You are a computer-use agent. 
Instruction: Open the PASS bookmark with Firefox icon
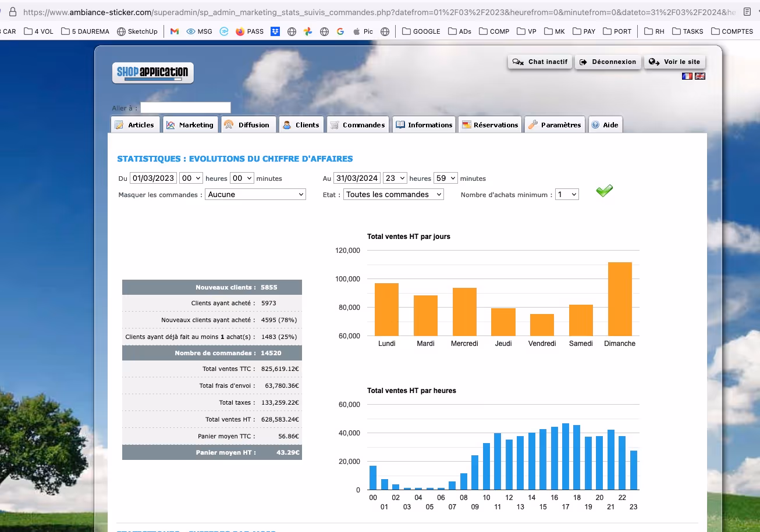pos(250,31)
